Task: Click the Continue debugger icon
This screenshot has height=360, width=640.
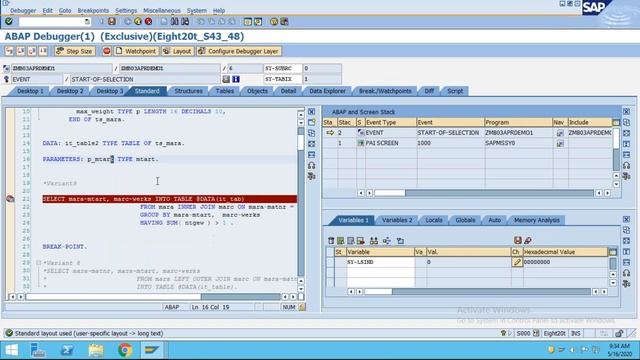Action: [x=43, y=51]
